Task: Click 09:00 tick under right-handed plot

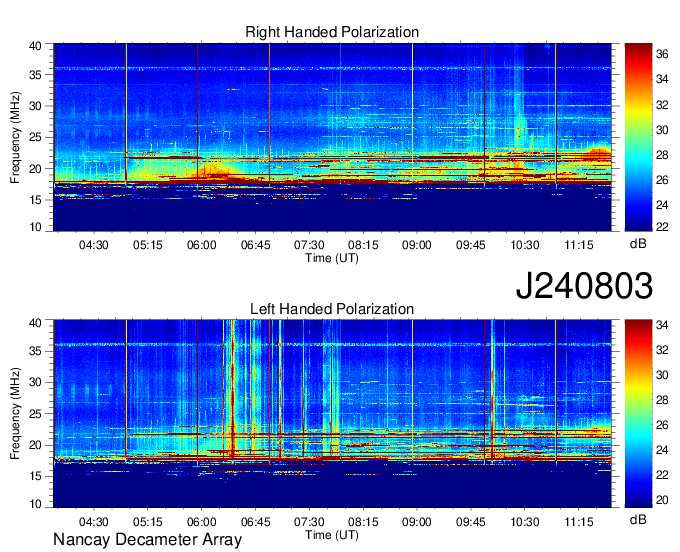Action: 417,245
